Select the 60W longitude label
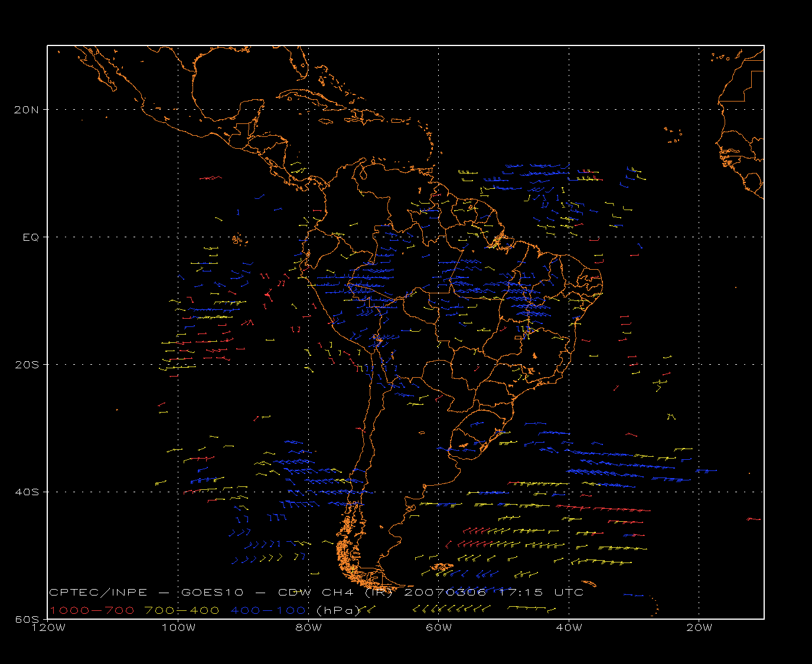 tap(439, 627)
